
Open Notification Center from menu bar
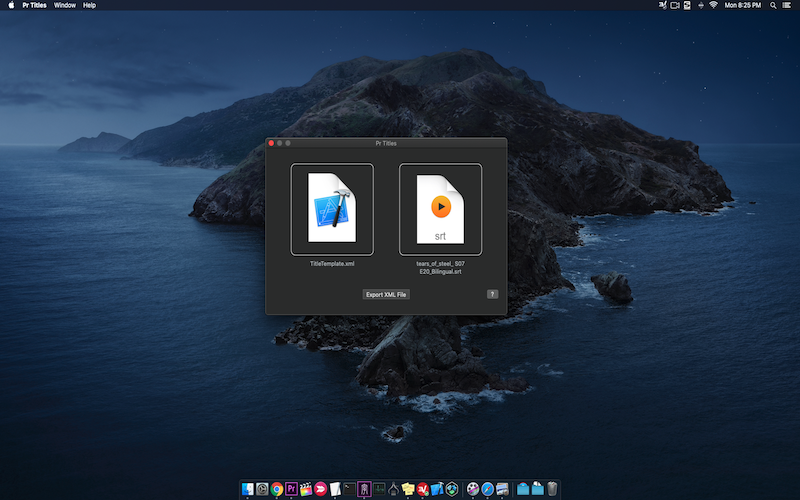point(788,5)
